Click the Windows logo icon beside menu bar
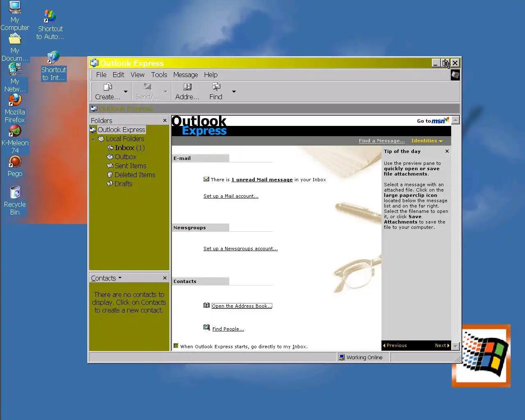Screen dimensions: 525x420 coord(455,75)
